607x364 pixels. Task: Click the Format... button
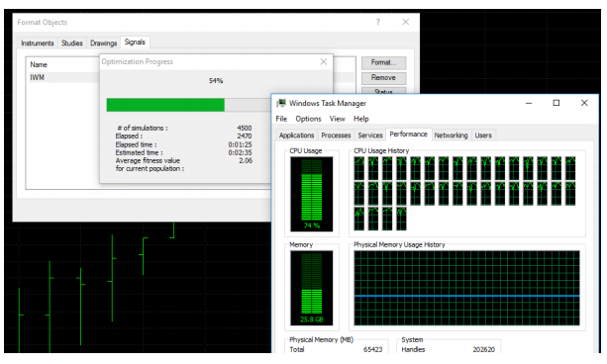pos(383,62)
